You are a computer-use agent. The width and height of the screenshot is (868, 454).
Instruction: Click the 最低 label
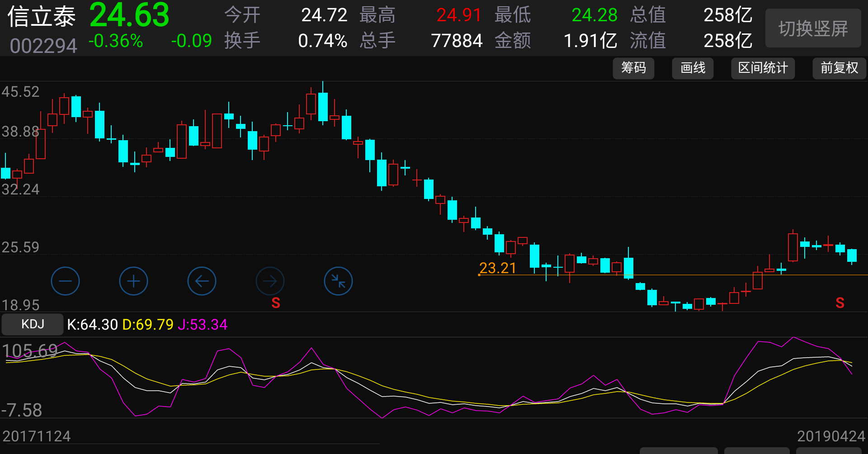(x=513, y=15)
